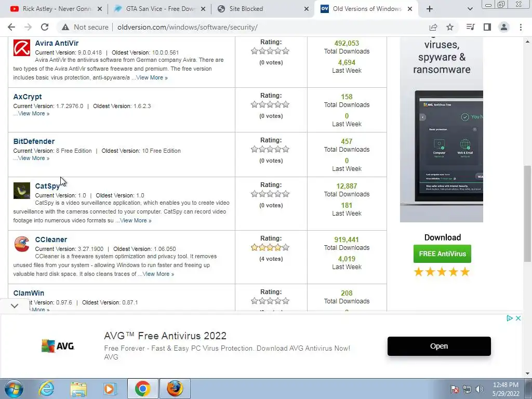
Task: Expand the tab search dropdown arrow
Action: coord(470,9)
